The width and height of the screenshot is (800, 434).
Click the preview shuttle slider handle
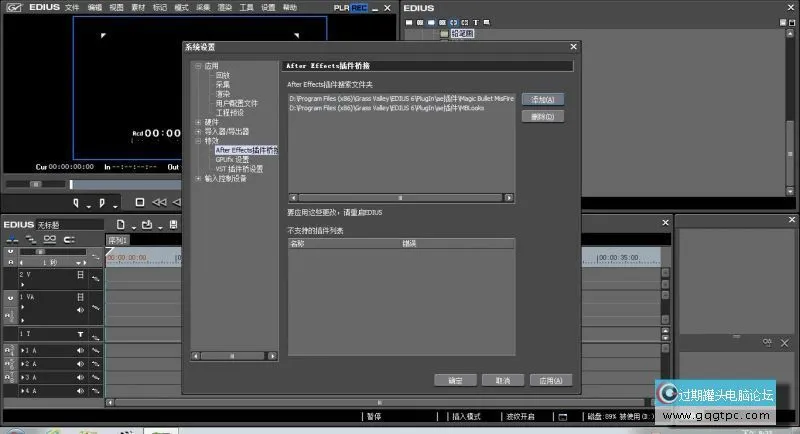click(x=35, y=184)
